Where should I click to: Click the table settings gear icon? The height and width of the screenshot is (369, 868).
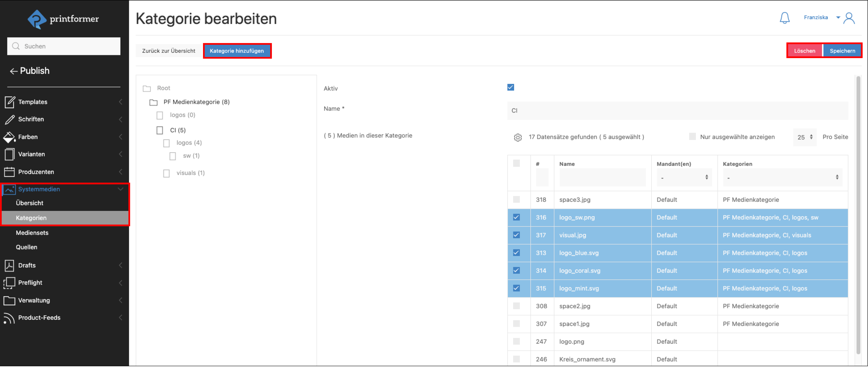(x=518, y=137)
